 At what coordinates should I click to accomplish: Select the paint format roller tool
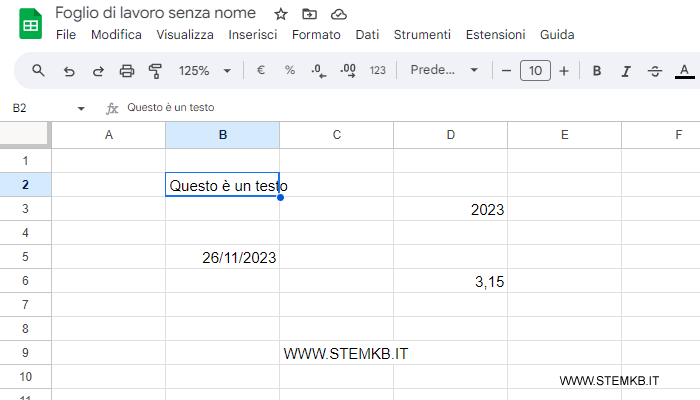pyautogui.click(x=155, y=71)
